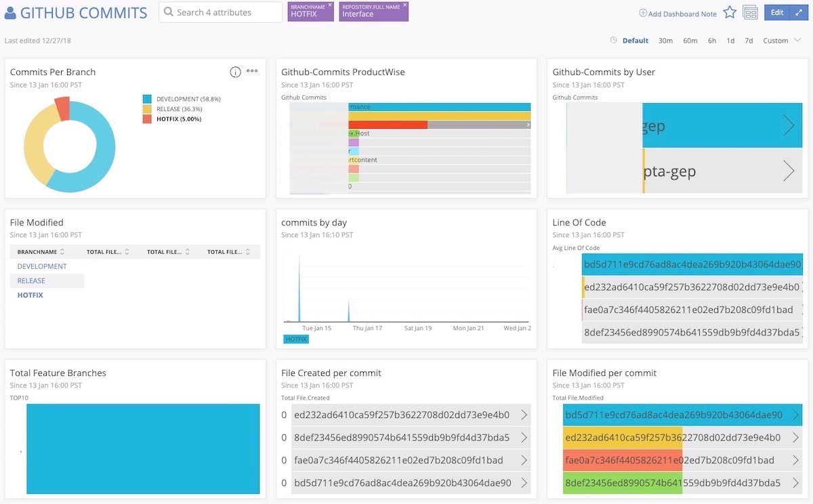
Task: Click the clock icon beside Default time range
Action: pyautogui.click(x=614, y=41)
